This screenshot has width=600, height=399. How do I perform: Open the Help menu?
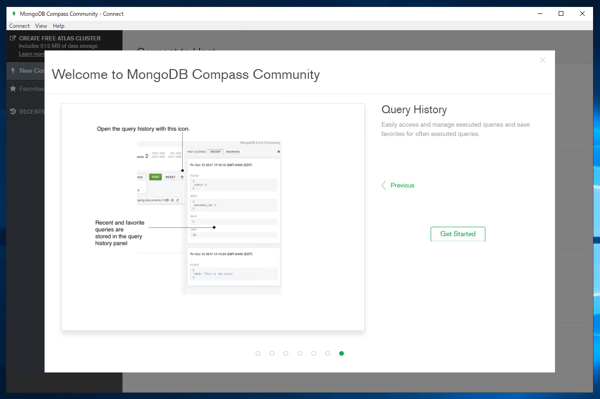[59, 26]
